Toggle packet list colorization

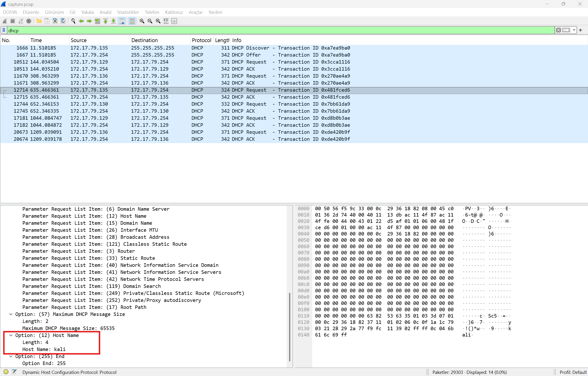pos(132,21)
